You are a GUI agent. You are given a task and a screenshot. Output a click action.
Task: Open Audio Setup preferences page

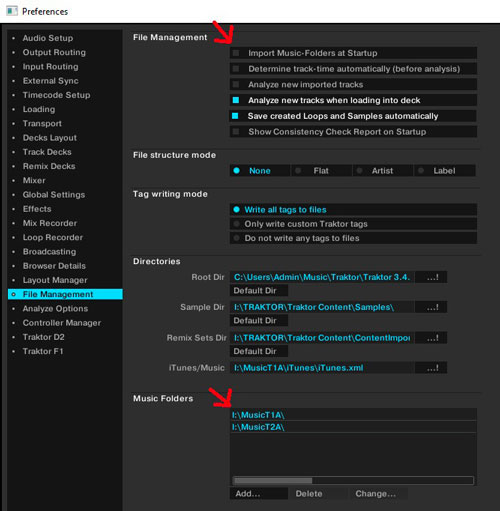[48, 38]
